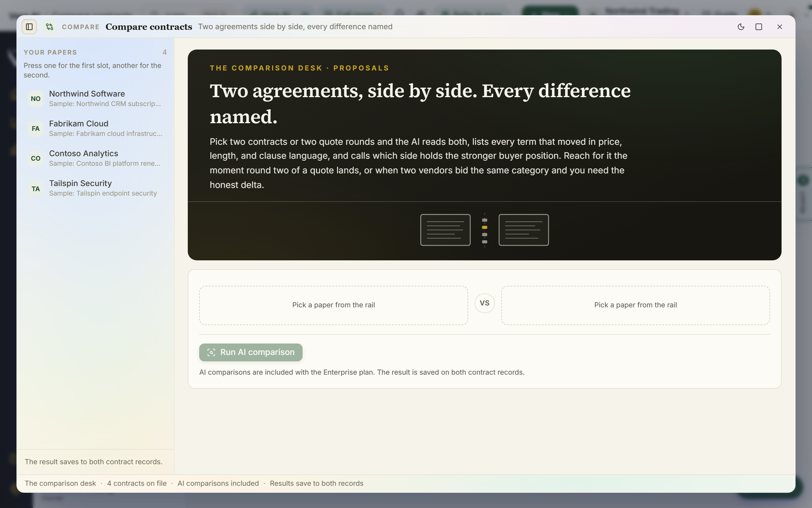Maximize the Compare contracts dialog
This screenshot has height=508, width=812.
(759, 27)
